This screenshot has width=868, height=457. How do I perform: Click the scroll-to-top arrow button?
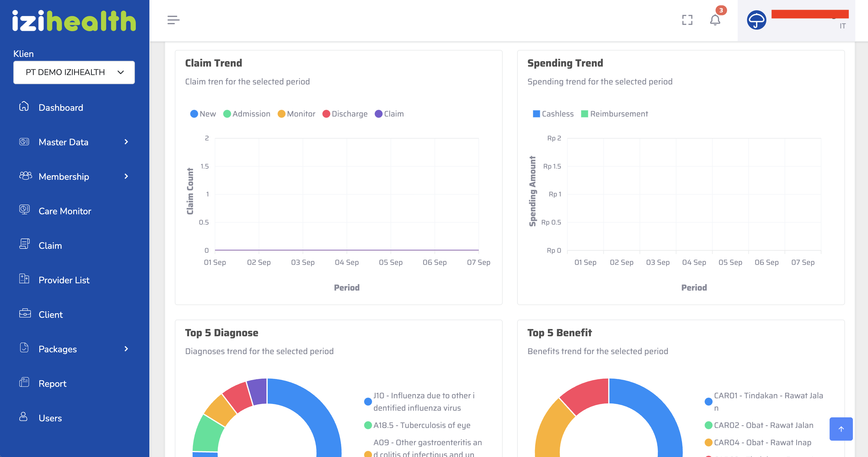tap(841, 429)
